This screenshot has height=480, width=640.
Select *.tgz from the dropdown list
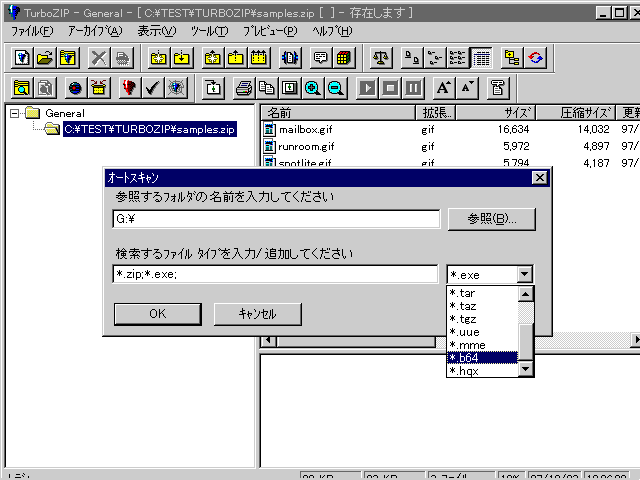(x=482, y=319)
